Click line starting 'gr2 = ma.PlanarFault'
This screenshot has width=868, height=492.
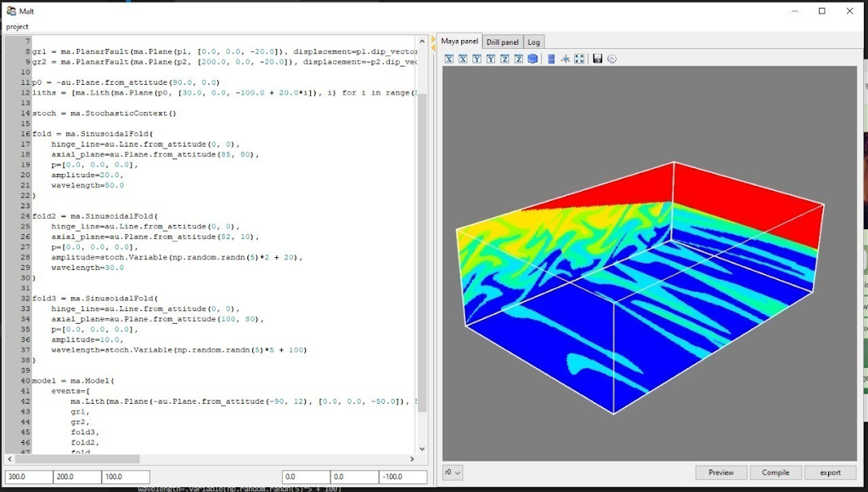(x=224, y=62)
